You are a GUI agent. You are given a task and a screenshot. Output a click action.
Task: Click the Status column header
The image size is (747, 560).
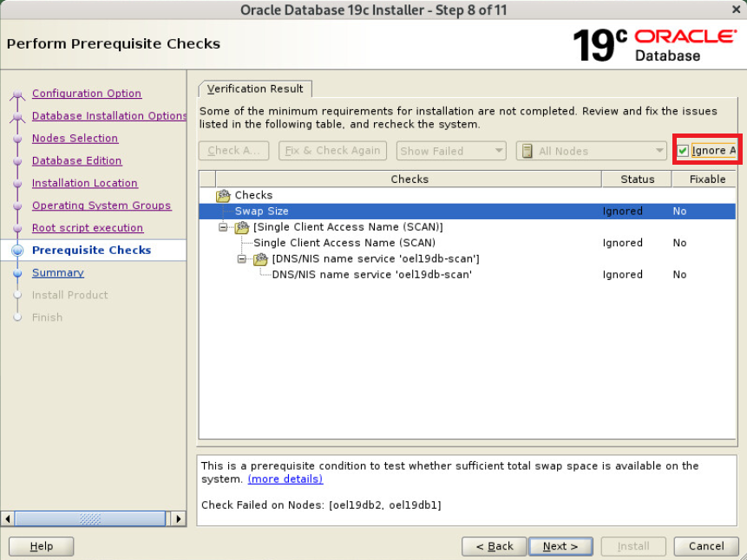point(637,179)
